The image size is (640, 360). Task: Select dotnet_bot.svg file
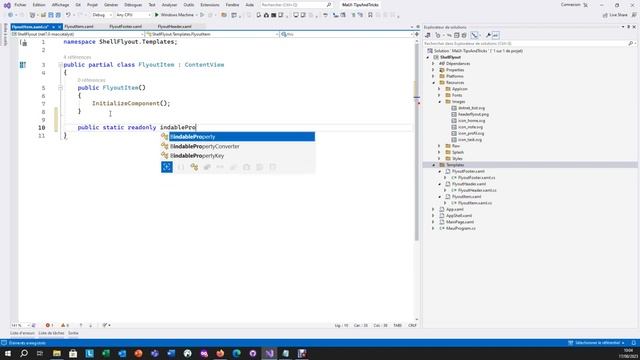coord(471,108)
